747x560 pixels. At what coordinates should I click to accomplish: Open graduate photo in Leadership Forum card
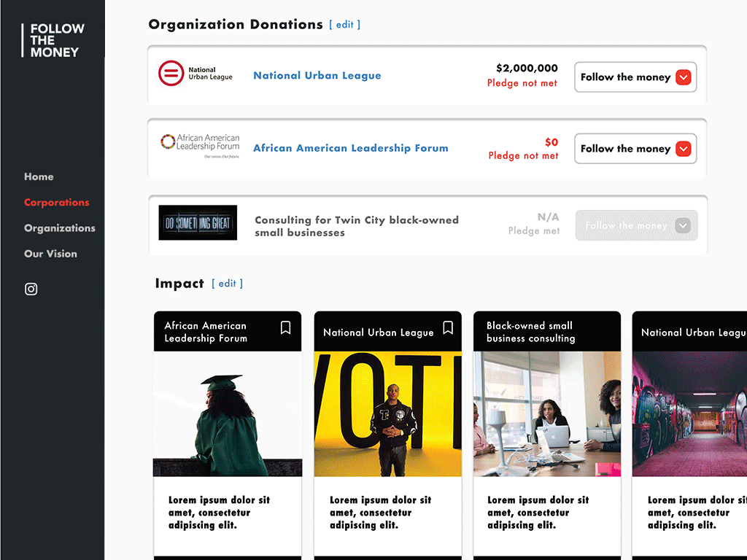[x=228, y=414]
